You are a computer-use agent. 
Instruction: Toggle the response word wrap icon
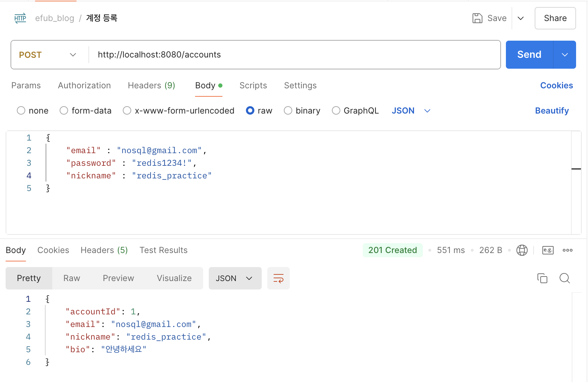coord(279,278)
